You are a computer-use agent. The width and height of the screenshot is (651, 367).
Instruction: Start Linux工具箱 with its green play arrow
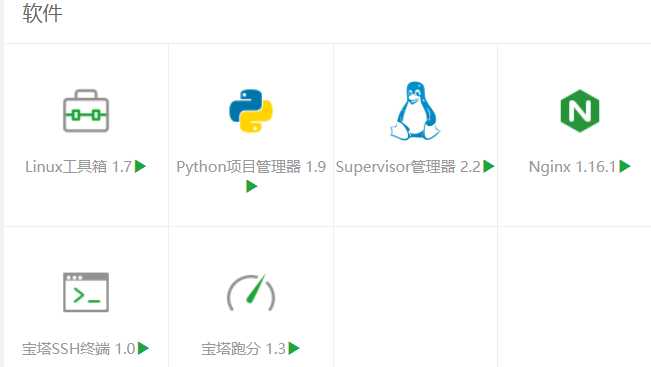140,166
